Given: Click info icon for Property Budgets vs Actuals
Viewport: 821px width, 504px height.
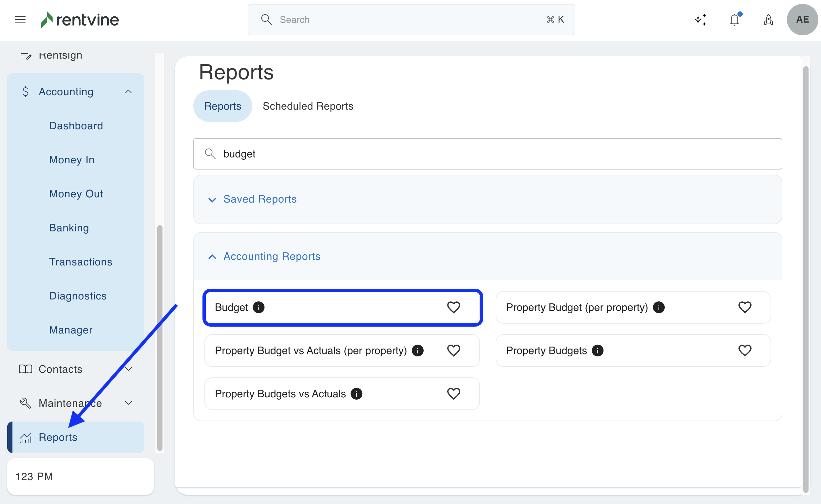Looking at the screenshot, I should [356, 394].
